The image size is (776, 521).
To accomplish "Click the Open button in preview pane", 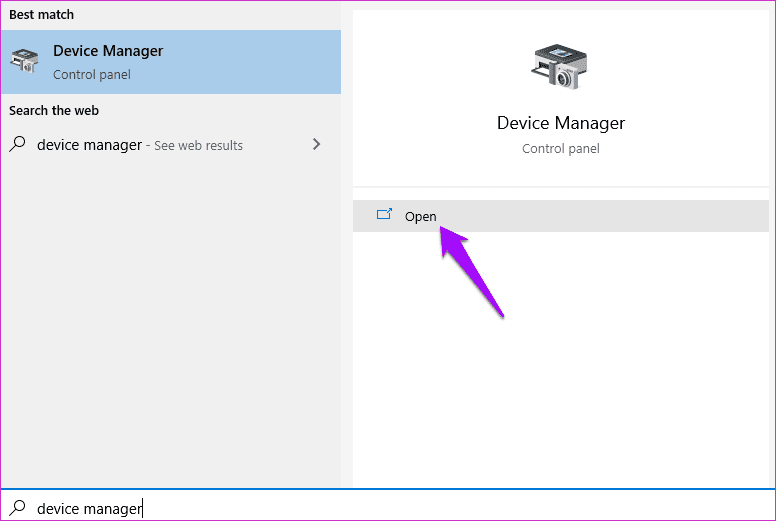I will 561,216.
